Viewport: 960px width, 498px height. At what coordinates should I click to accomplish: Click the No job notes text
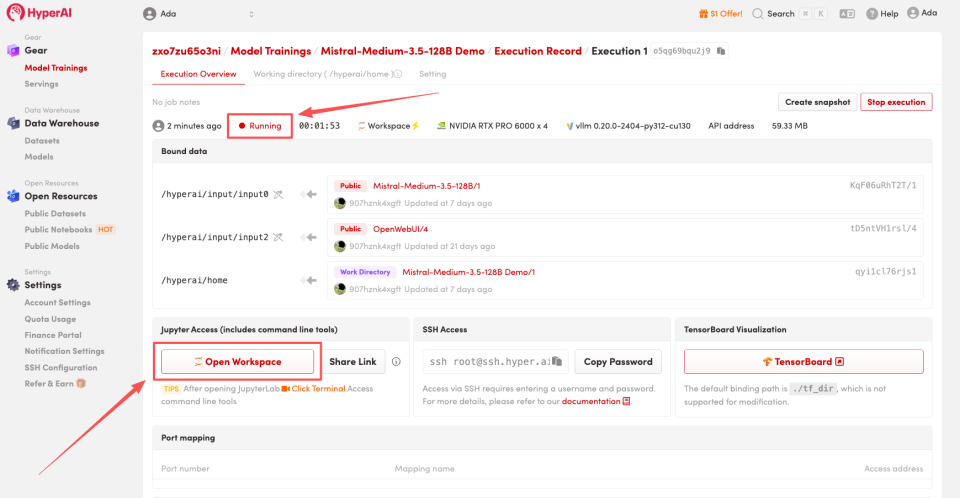tap(176, 102)
